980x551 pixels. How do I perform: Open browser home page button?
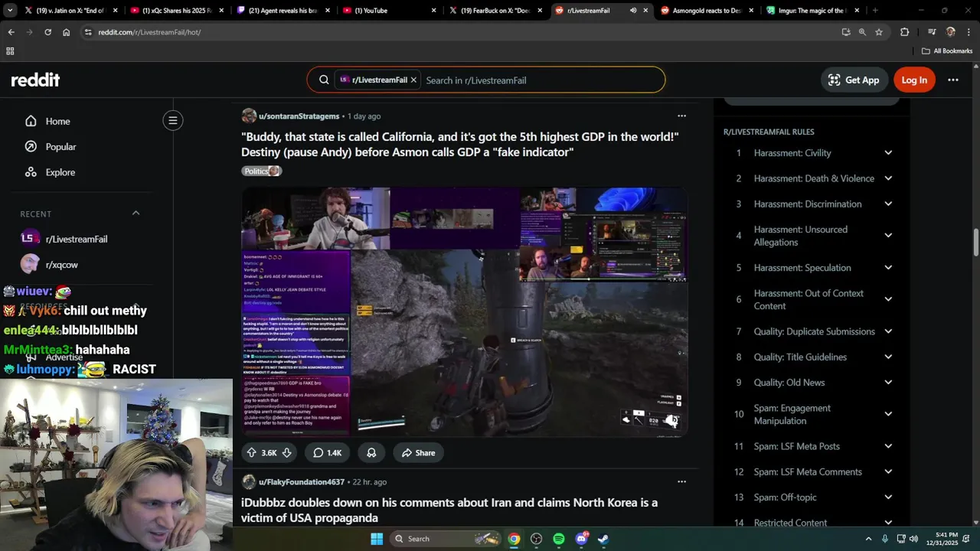pyautogui.click(x=66, y=32)
